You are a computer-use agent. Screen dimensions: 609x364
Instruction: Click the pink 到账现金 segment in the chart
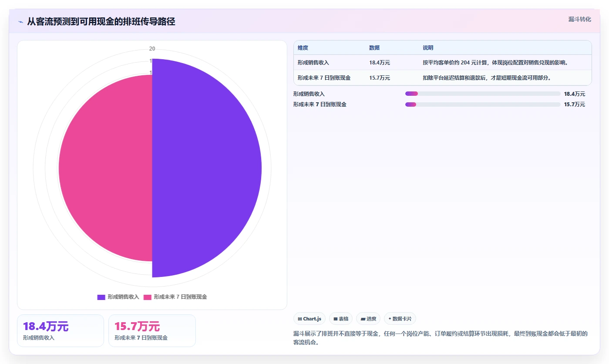coord(105,168)
